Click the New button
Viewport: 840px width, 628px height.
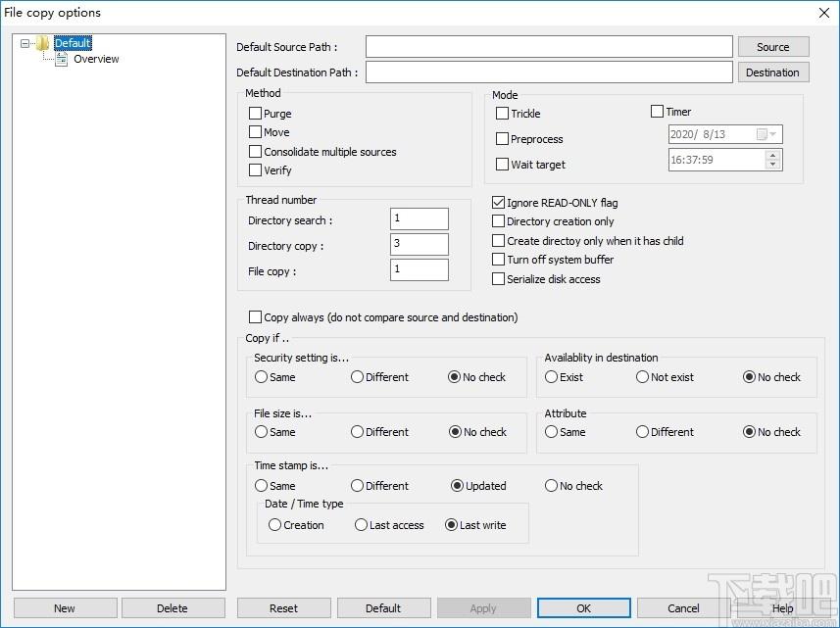65,608
